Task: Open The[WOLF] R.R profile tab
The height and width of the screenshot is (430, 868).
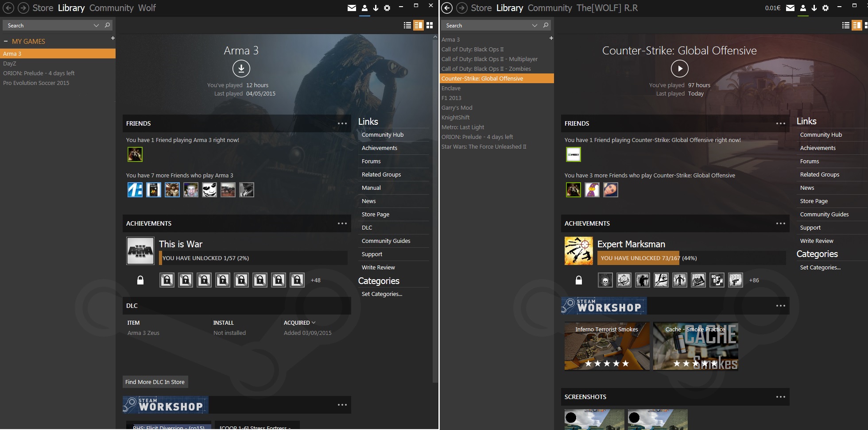Action: pyautogui.click(x=607, y=8)
